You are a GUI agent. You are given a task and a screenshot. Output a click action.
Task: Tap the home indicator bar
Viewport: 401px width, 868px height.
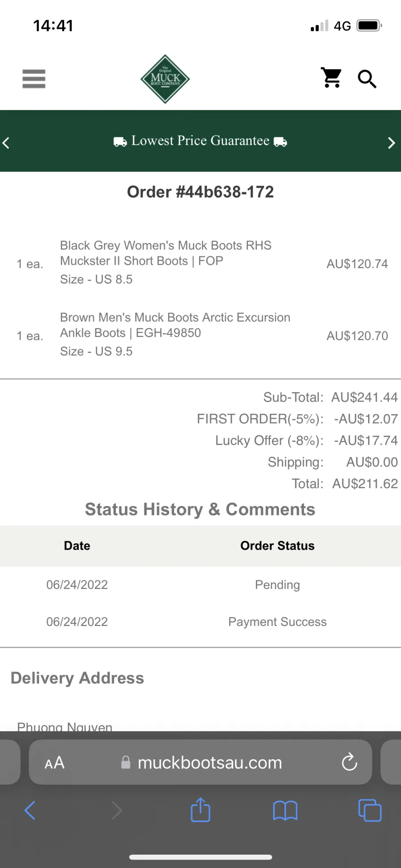[x=200, y=857]
